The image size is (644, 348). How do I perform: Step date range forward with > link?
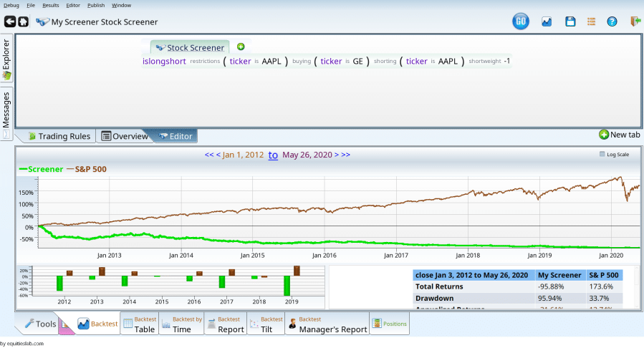tap(337, 155)
